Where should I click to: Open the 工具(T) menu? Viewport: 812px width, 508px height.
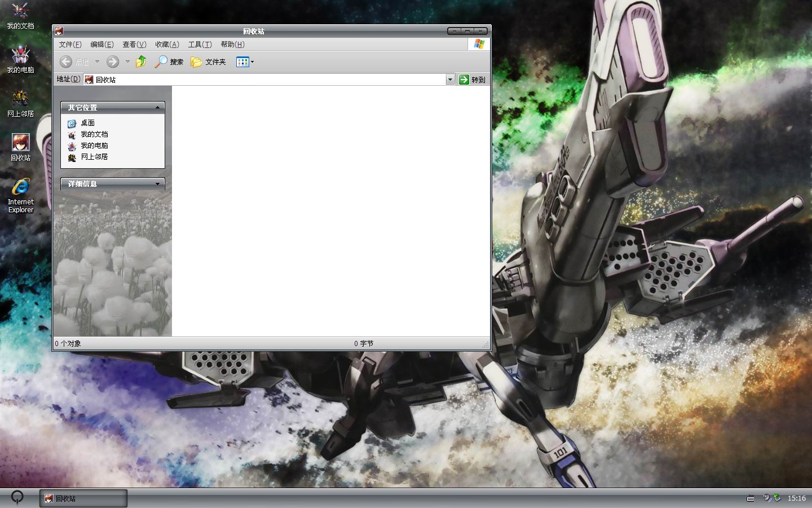click(200, 44)
